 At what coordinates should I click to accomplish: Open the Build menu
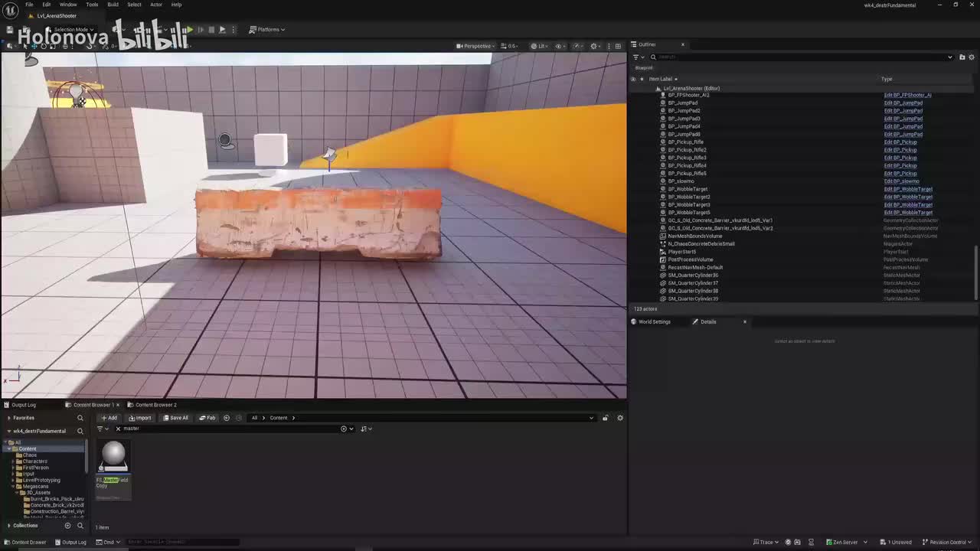113,5
